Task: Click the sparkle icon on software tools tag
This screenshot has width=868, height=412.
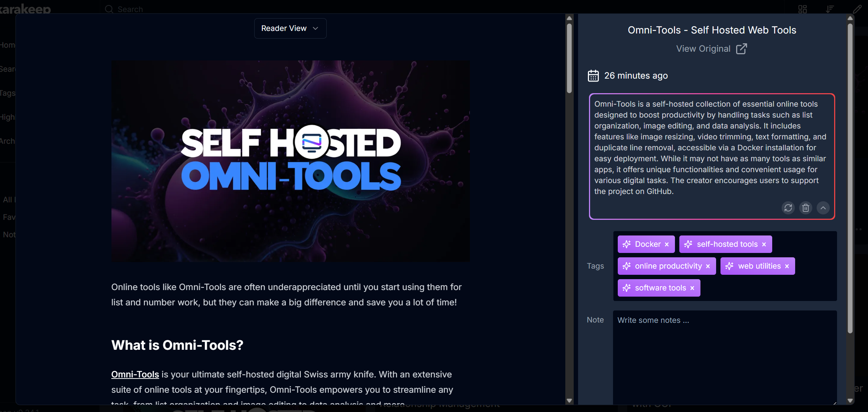Action: [x=627, y=288]
